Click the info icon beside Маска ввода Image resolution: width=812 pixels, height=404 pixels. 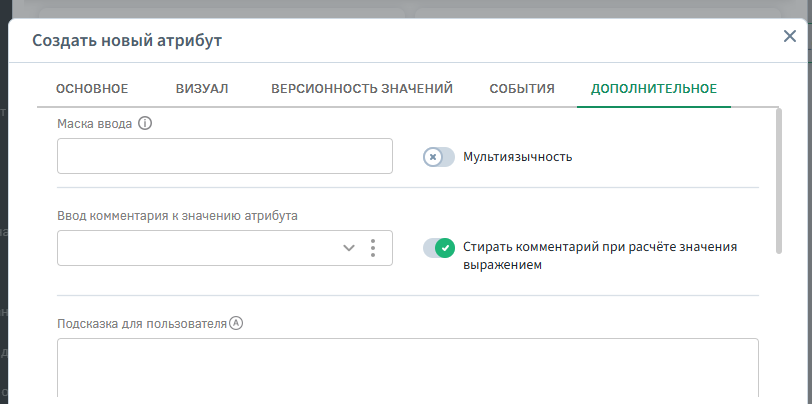point(145,124)
